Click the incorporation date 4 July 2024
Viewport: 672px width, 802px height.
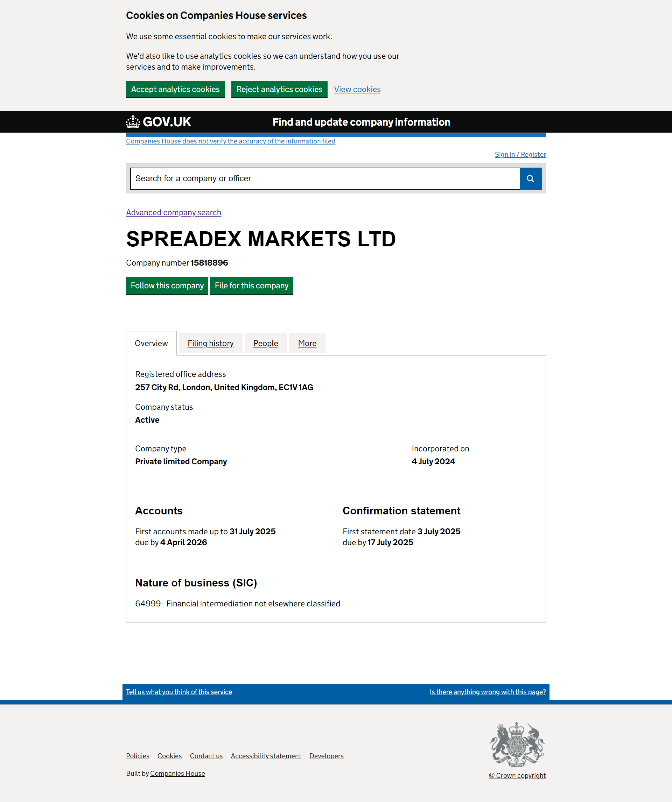[433, 461]
